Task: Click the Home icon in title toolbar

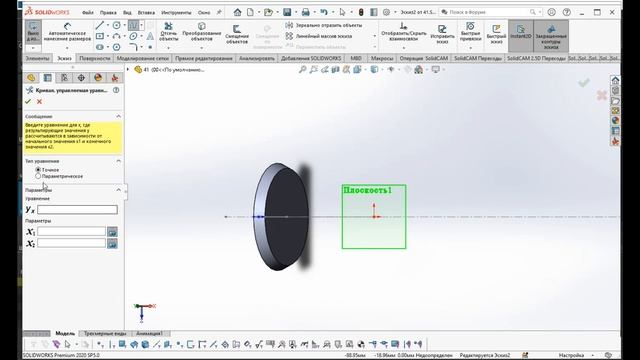Action: 237,12
